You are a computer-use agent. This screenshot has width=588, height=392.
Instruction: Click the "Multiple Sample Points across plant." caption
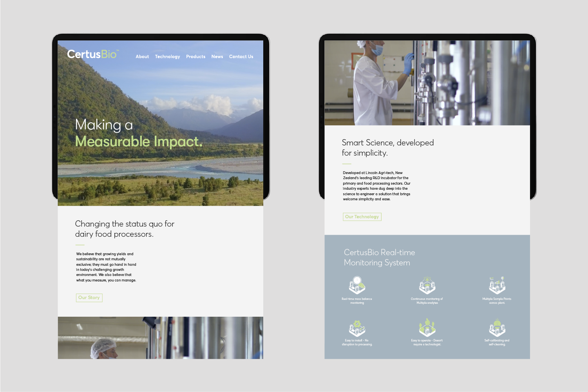[x=497, y=301]
